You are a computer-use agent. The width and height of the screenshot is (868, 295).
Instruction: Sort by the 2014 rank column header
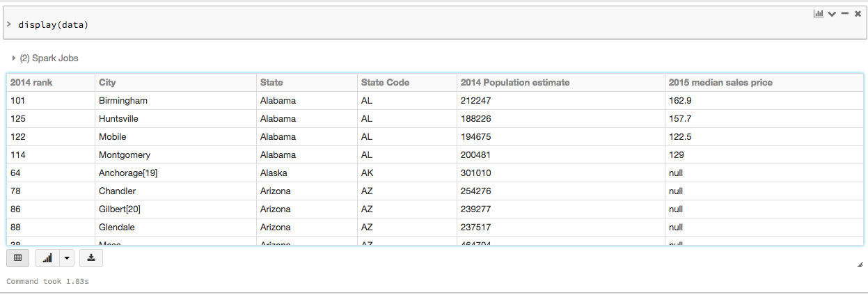[31, 83]
